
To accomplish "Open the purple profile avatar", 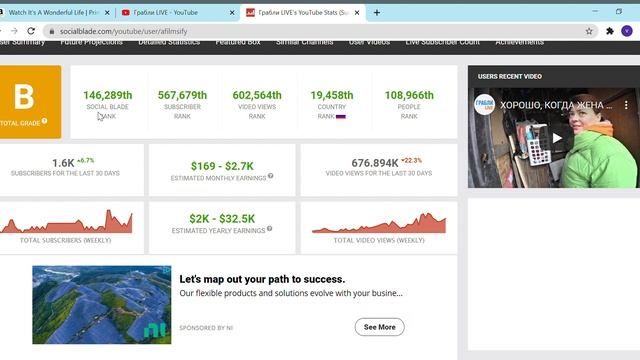I will click(627, 31).
